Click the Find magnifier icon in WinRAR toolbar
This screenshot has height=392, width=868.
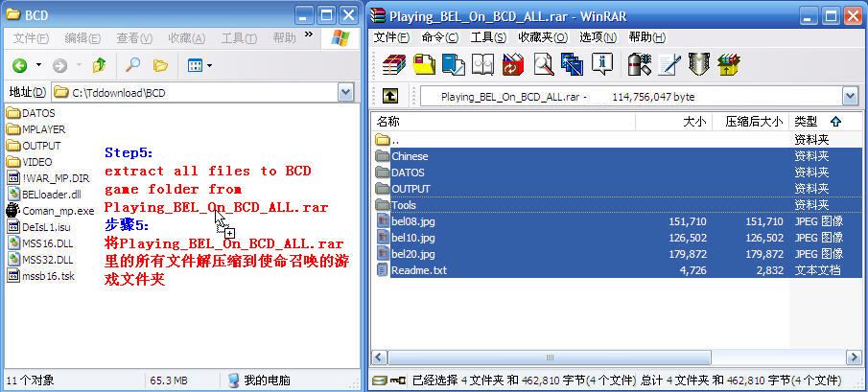(x=543, y=64)
